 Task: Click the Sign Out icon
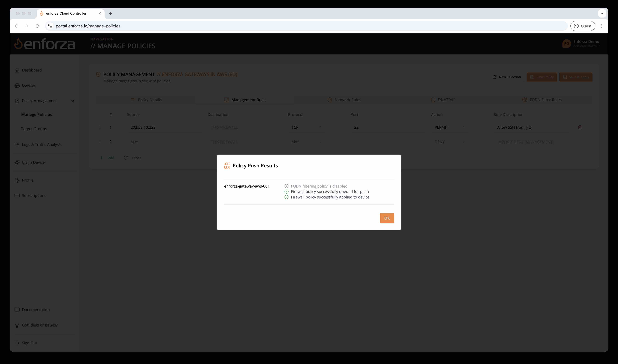pyautogui.click(x=17, y=343)
